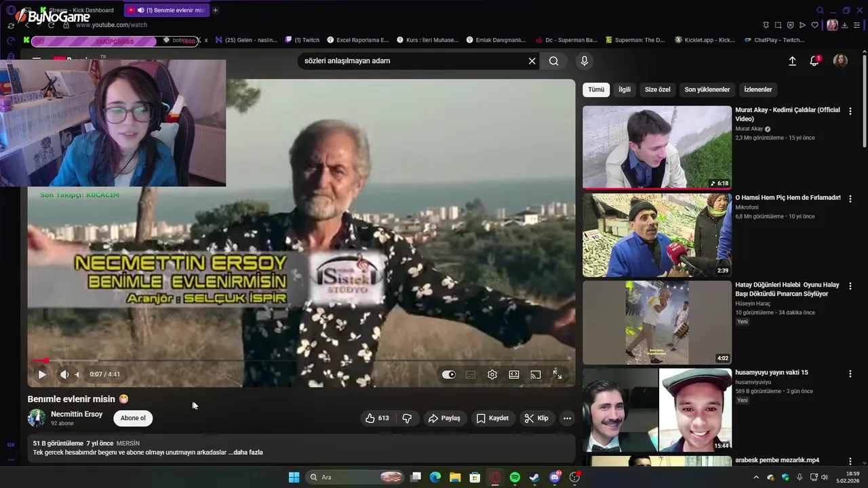
Task: Select the Size özel filter chip
Action: tap(657, 89)
